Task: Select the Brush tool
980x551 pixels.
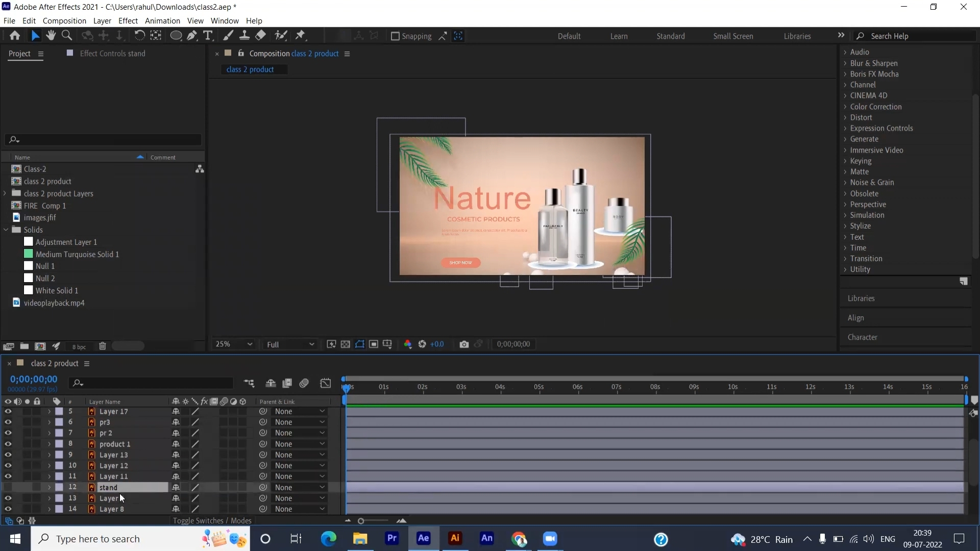Action: pos(228,35)
